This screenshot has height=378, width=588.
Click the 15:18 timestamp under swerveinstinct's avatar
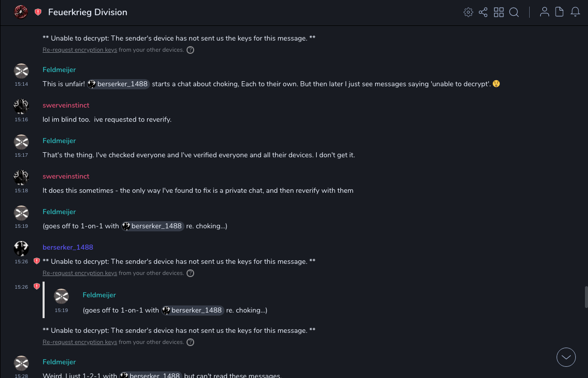coord(21,191)
